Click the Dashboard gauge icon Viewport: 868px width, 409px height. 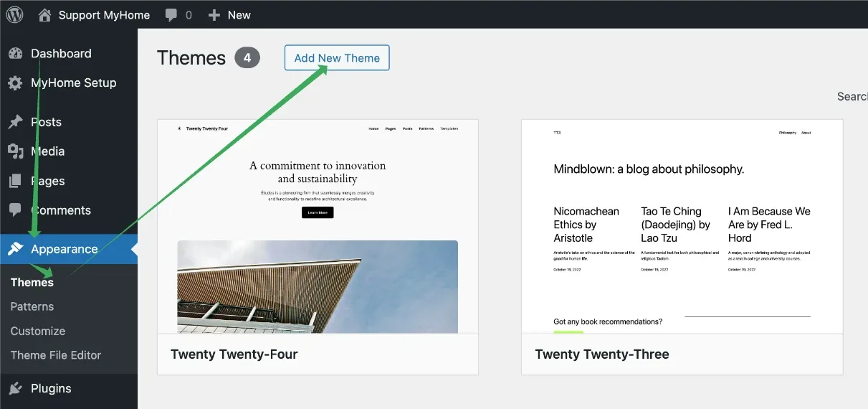click(x=15, y=54)
